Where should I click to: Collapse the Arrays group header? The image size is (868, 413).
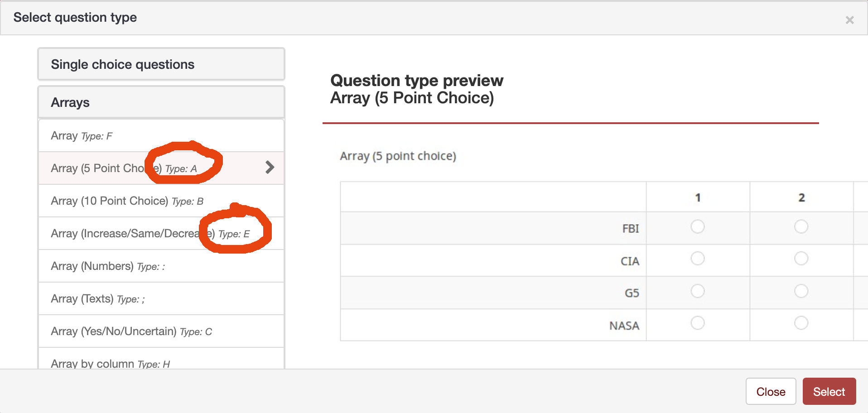pyautogui.click(x=161, y=102)
